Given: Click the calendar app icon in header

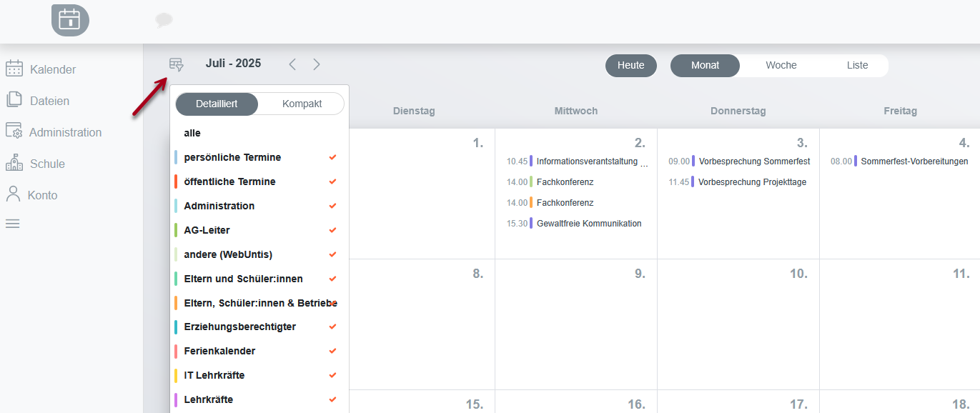Looking at the screenshot, I should tap(70, 20).
